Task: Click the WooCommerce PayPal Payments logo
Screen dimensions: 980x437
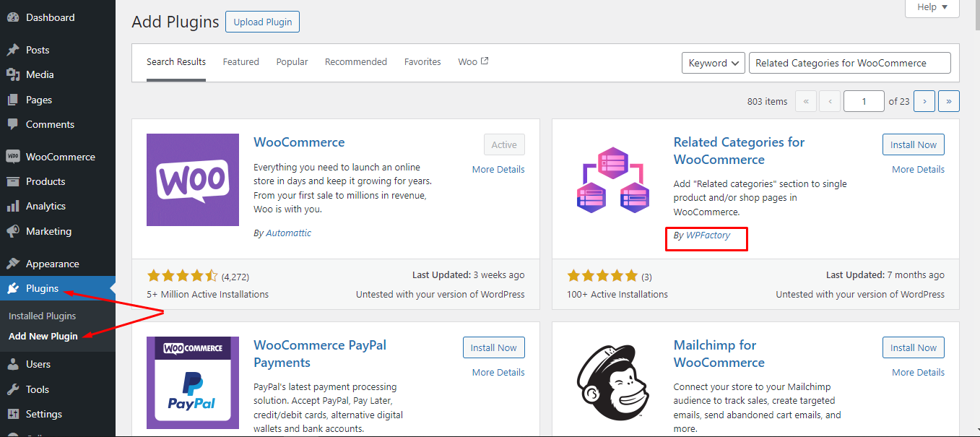Action: 193,383
